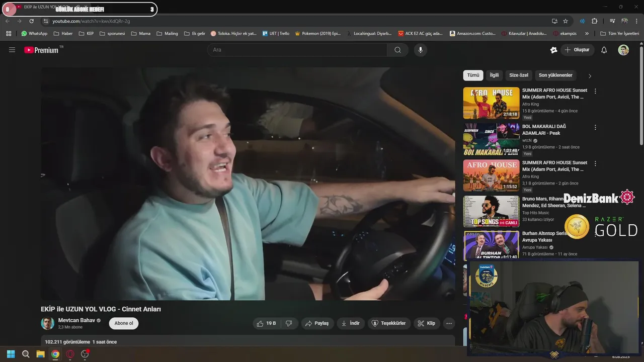Image resolution: width=644 pixels, height=362 pixels.
Task: Create a clip with the Klip button
Action: coord(427,323)
